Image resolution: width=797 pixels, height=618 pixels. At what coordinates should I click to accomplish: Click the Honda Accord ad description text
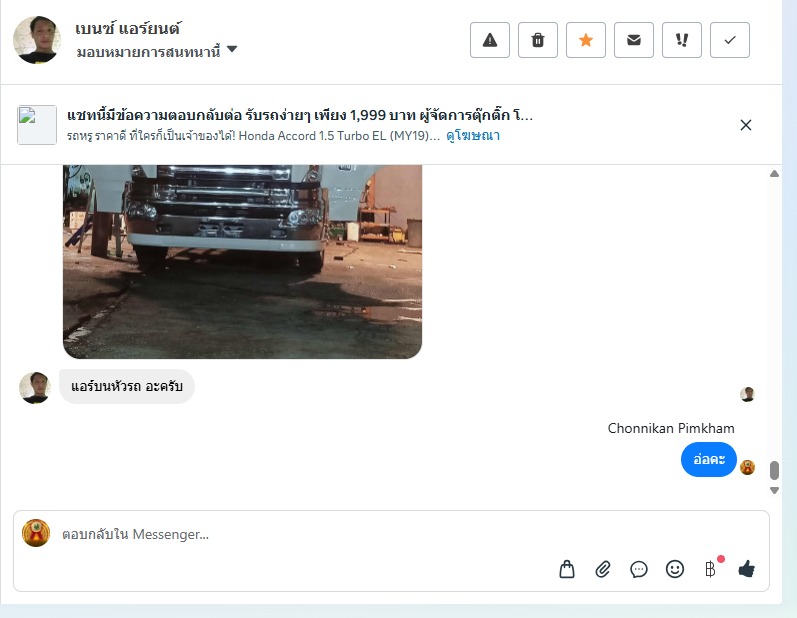coord(253,136)
